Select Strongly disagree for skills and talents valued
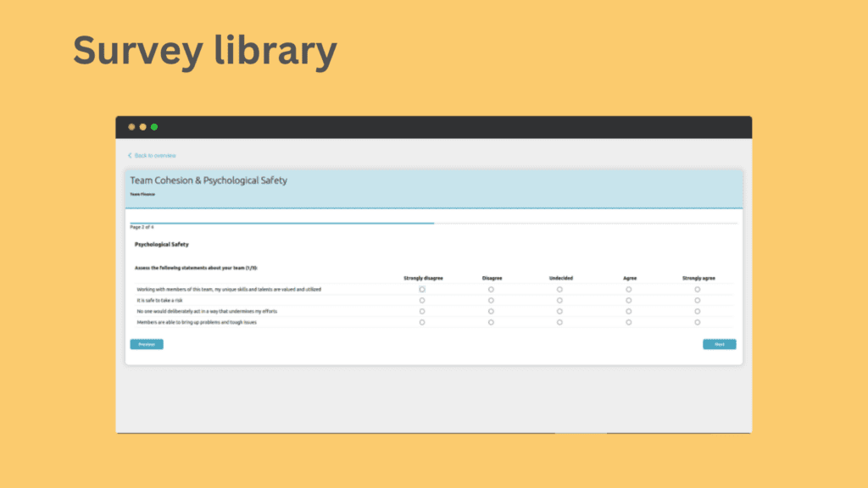Screen dimensions: 868x488 tap(422, 290)
